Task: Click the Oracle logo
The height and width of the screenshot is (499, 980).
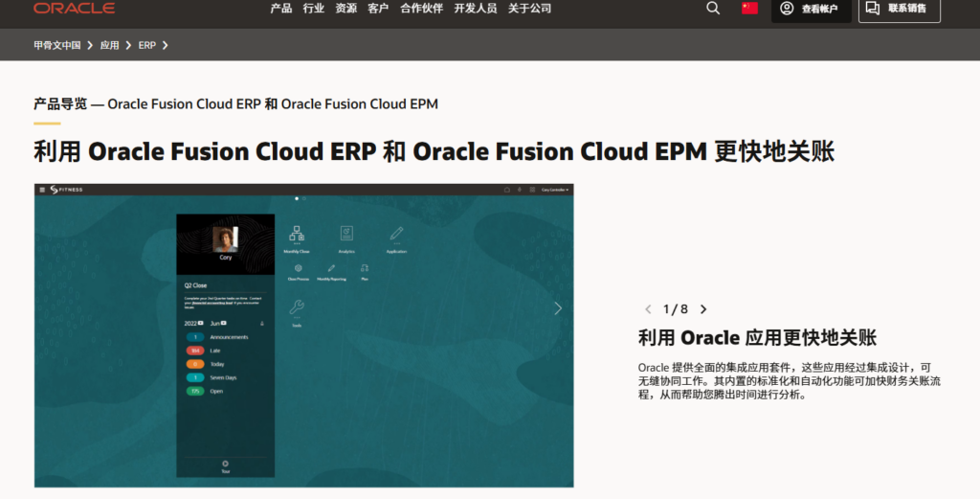Action: coord(74,9)
